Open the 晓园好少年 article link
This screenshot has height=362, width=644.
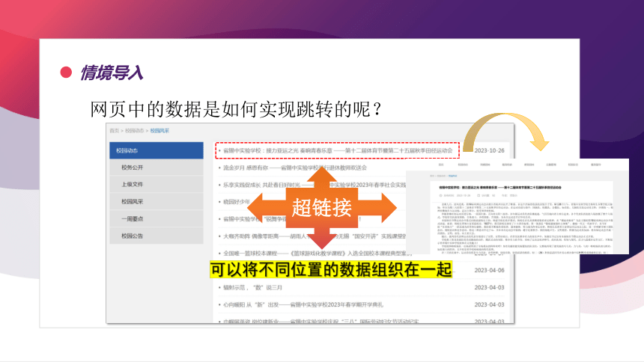point(237,202)
